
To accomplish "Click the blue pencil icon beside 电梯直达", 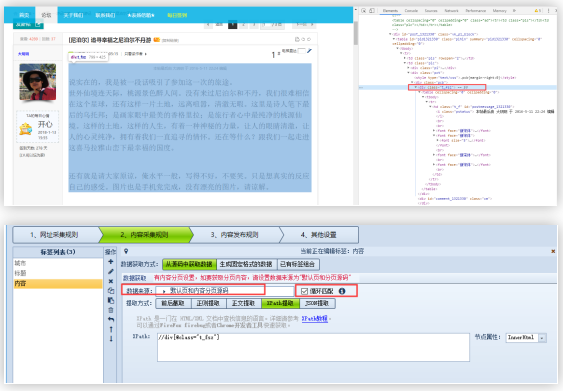I will pyautogui.click(x=309, y=51).
